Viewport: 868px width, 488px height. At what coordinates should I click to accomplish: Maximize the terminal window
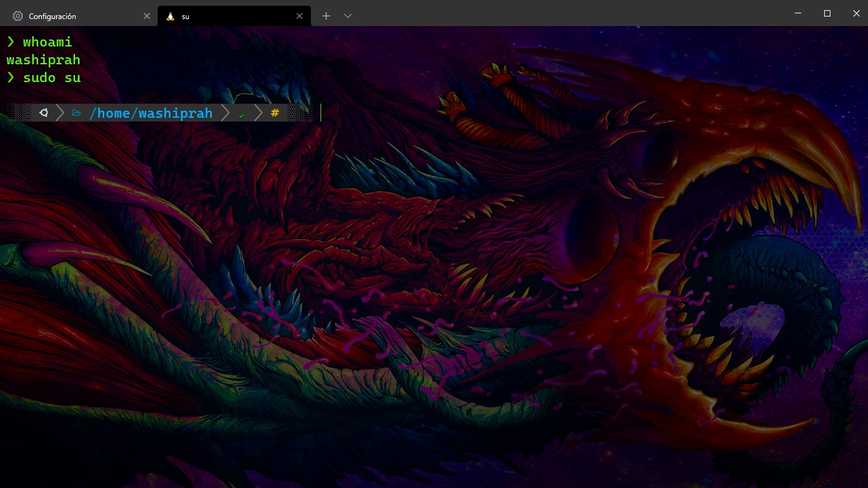(x=827, y=13)
